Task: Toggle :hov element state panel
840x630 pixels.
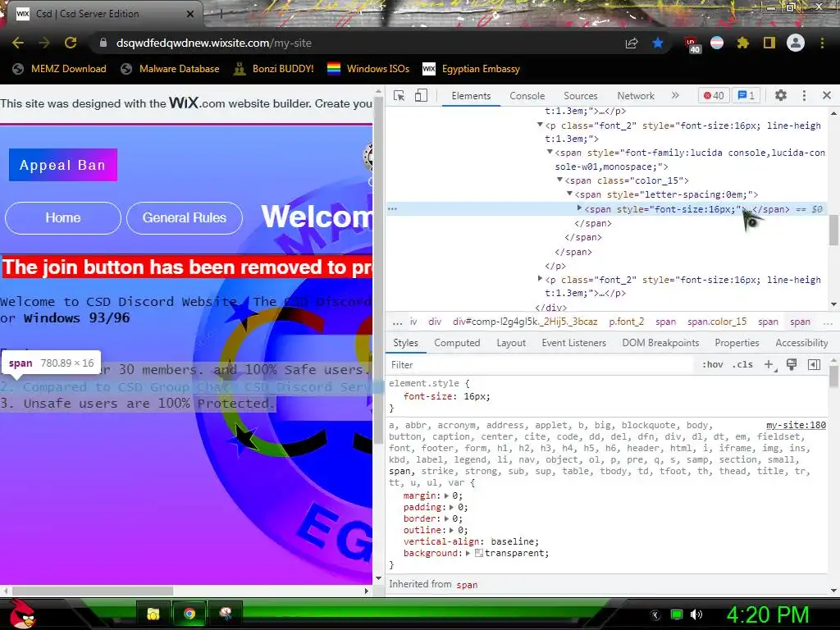Action: 713,364
